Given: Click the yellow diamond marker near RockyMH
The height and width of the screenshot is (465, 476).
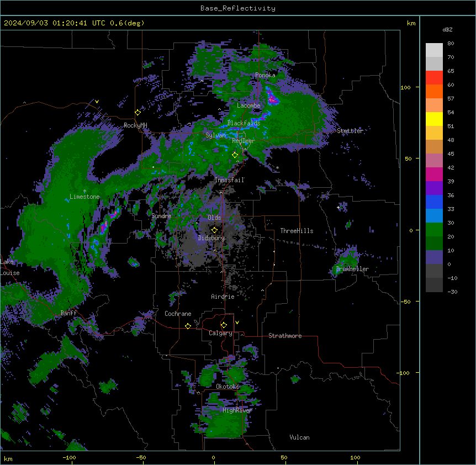Looking at the screenshot, I should (137, 113).
